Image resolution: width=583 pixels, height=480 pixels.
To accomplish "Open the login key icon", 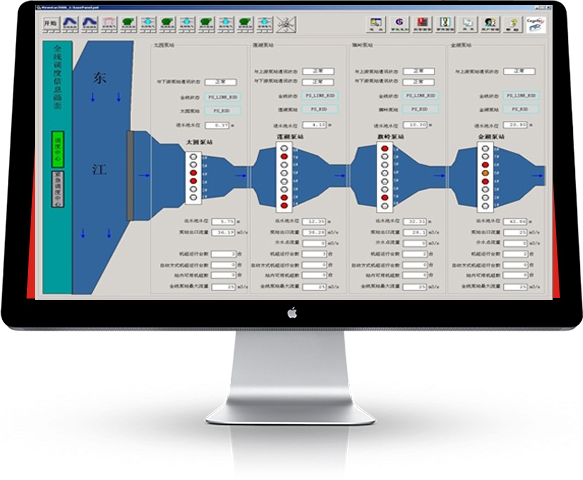I will coord(376,25).
